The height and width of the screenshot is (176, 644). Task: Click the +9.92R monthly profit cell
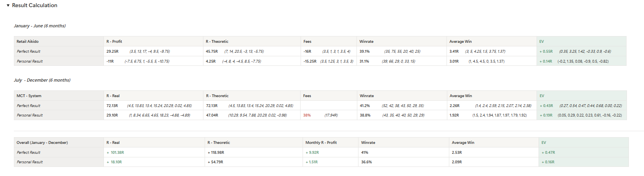click(331, 152)
